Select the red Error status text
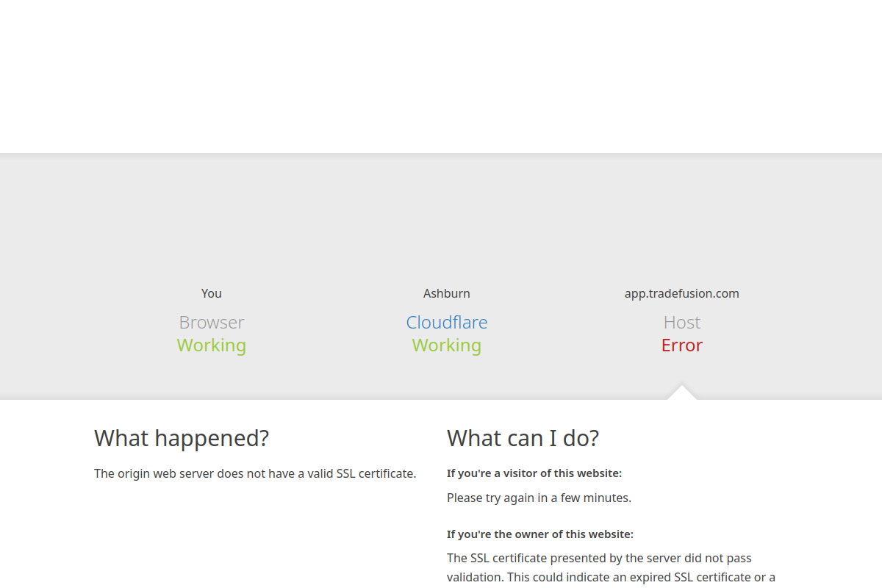 (681, 345)
